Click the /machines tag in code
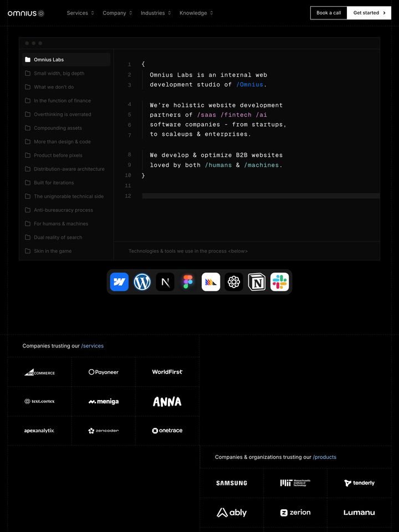 click(262, 165)
